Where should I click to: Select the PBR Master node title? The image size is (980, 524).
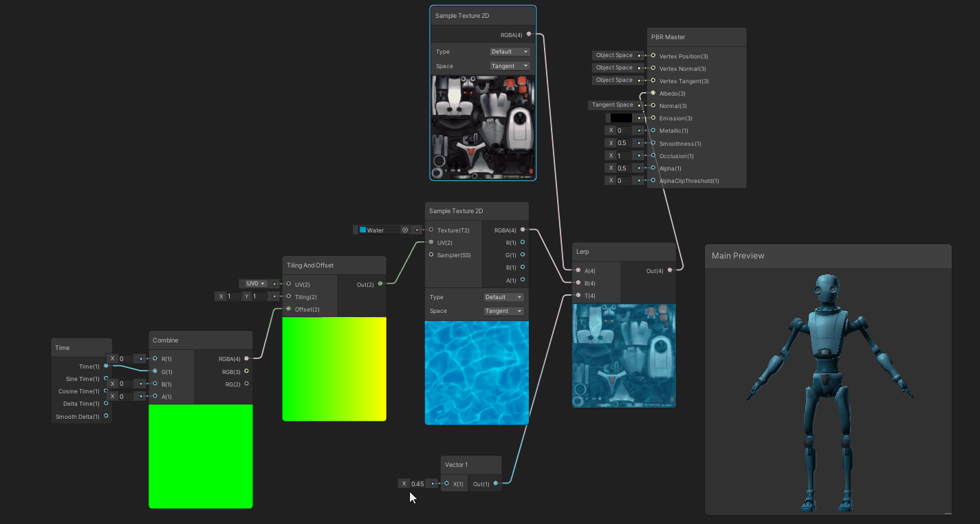pyautogui.click(x=668, y=37)
